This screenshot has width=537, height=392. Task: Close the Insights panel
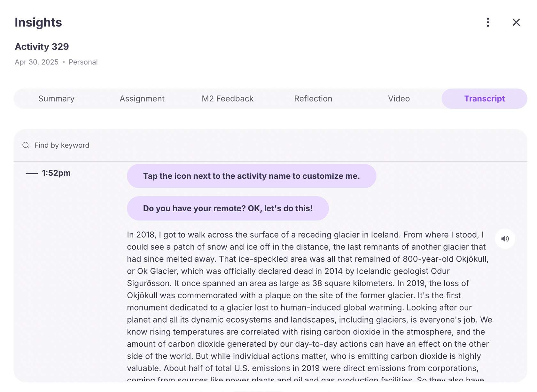tap(516, 22)
